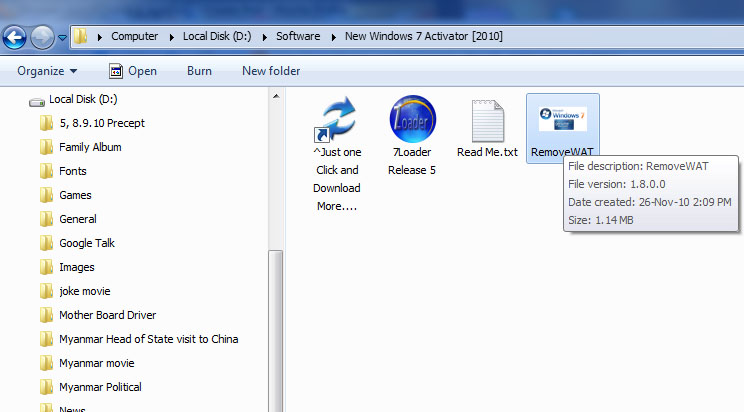Screen dimensions: 744x412
Task: Expand the arrow after Computer in breadcrumb
Action: pyautogui.click(x=171, y=37)
